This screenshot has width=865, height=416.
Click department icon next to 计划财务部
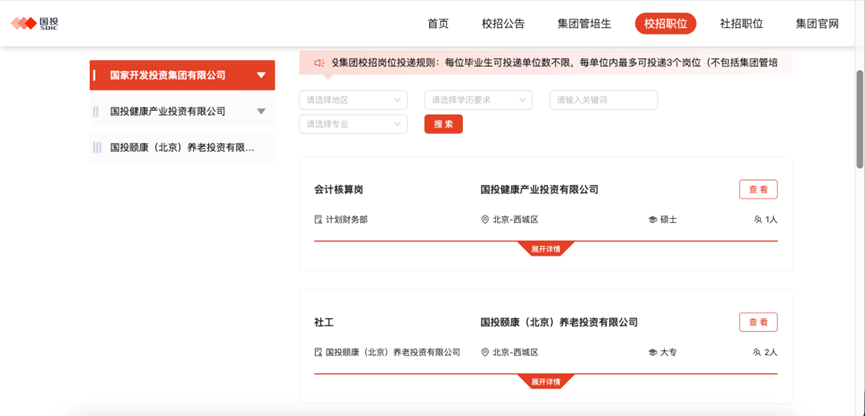[318, 220]
